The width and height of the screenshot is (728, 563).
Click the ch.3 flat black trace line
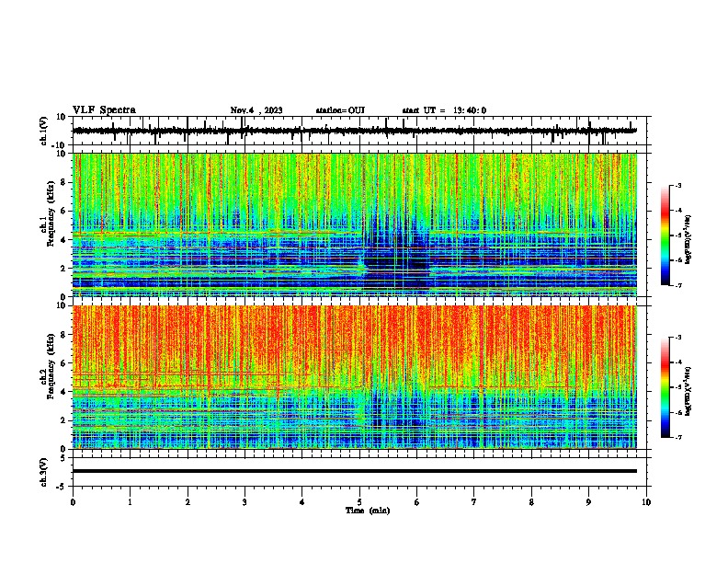pos(355,471)
